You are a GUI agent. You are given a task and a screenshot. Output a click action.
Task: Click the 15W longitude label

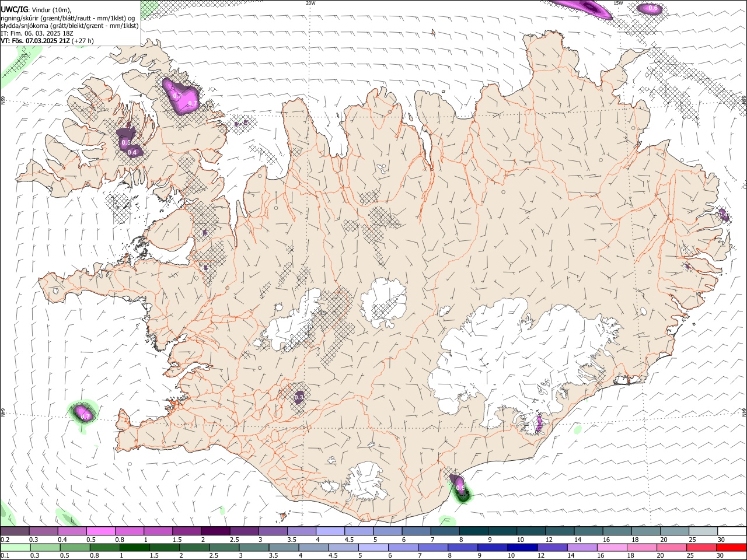[x=618, y=3]
